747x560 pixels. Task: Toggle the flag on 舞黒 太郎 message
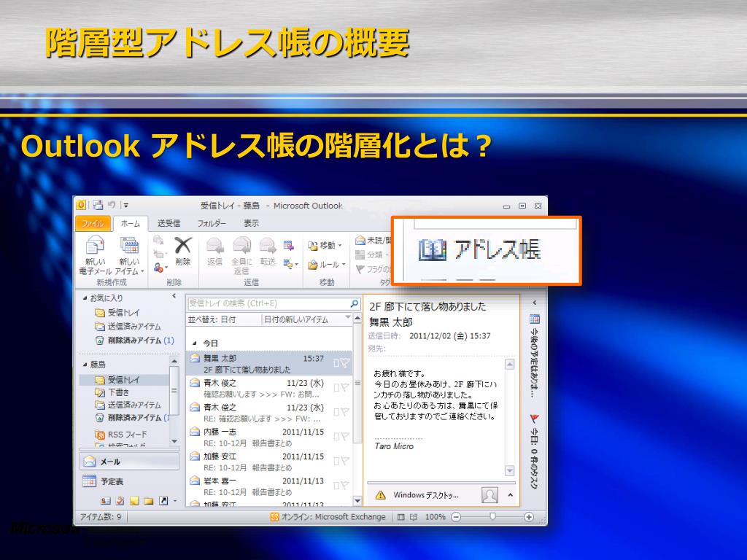[x=345, y=363]
